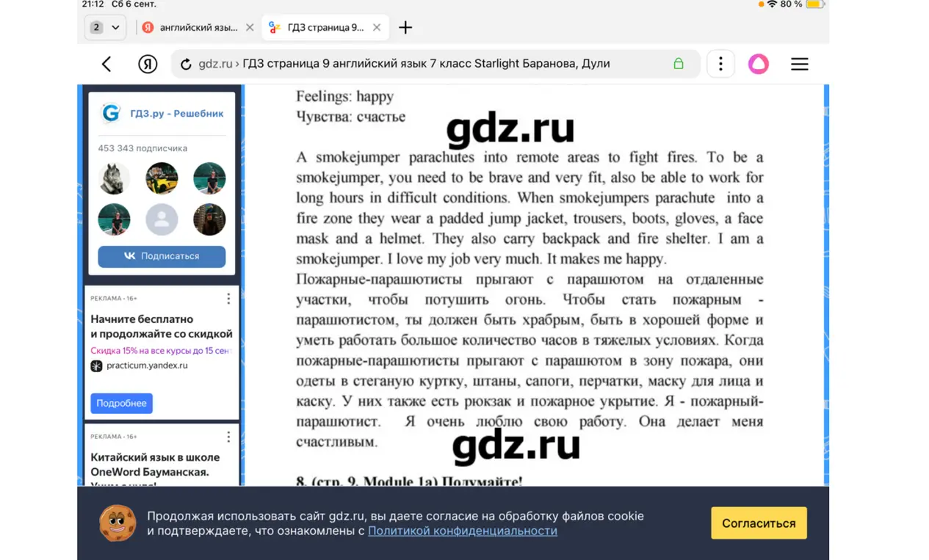The height and width of the screenshot is (560, 929).
Task: Click the VK 'Подписаться' button
Action: [x=162, y=256]
